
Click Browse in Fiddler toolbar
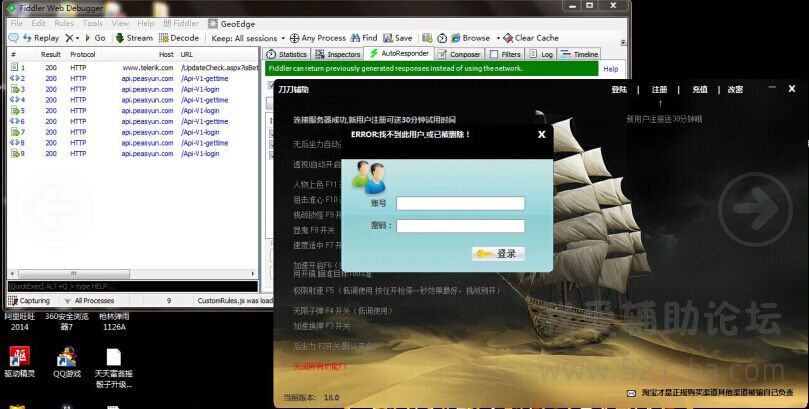(x=471, y=38)
